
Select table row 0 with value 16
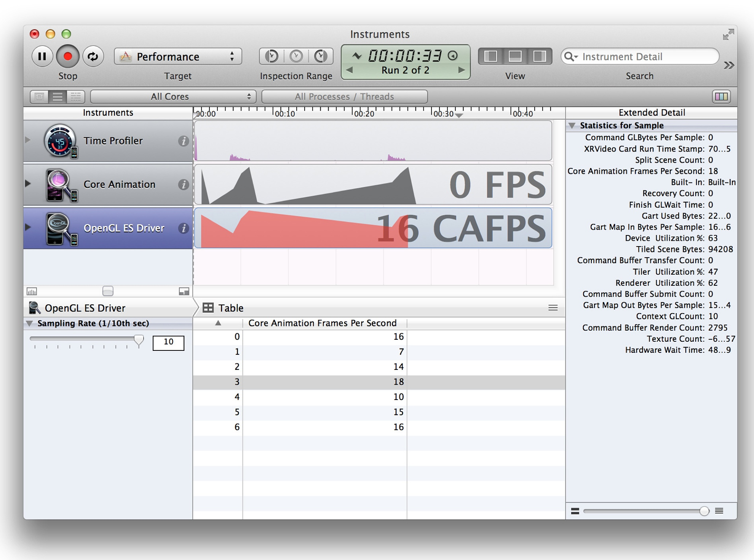(x=379, y=337)
